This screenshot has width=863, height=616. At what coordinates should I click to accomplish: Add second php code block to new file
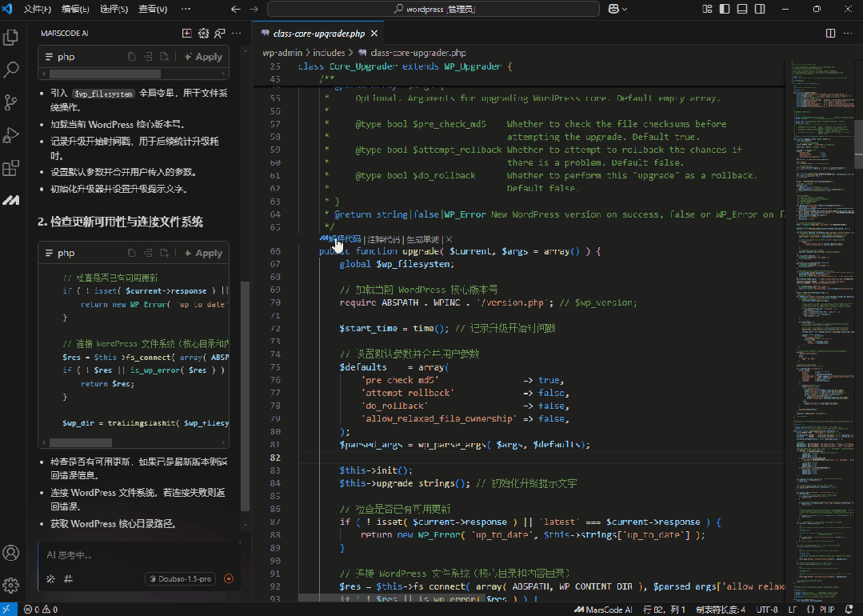(164, 254)
